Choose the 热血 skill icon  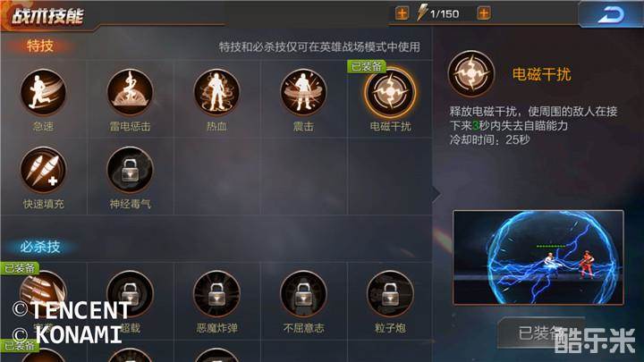pyautogui.click(x=216, y=92)
